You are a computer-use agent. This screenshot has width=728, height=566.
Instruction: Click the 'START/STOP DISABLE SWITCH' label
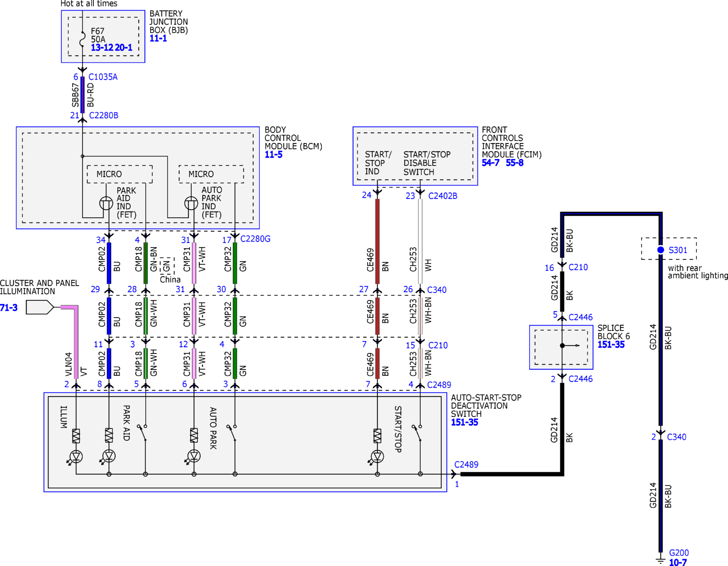427,163
